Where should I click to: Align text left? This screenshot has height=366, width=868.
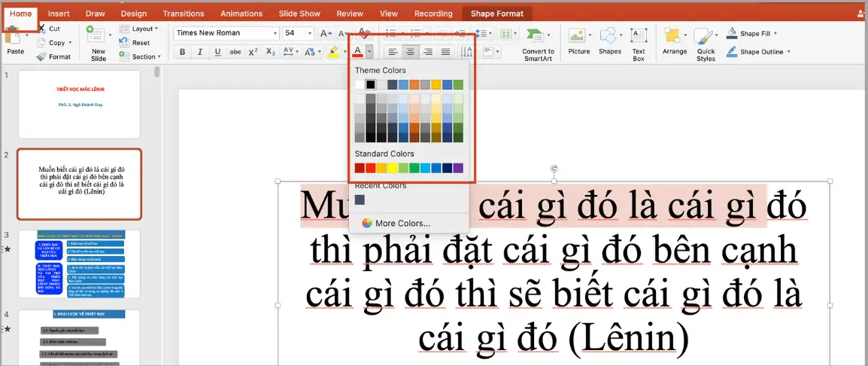point(393,51)
